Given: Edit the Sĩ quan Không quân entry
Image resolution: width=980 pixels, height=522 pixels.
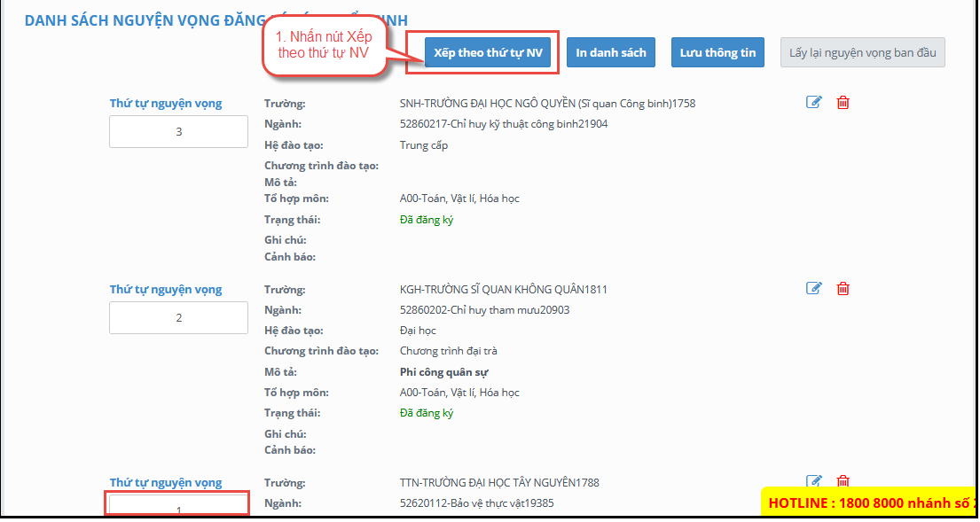Looking at the screenshot, I should point(813,289).
